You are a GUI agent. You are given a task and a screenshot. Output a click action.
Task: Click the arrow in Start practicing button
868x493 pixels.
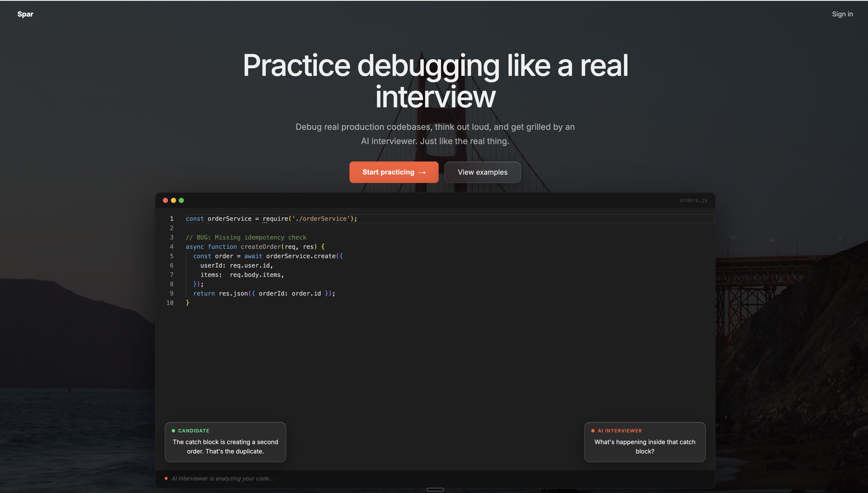422,173
